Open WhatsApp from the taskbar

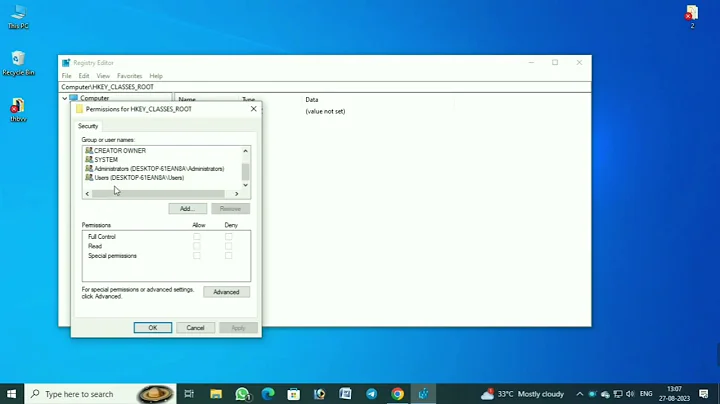tap(242, 394)
